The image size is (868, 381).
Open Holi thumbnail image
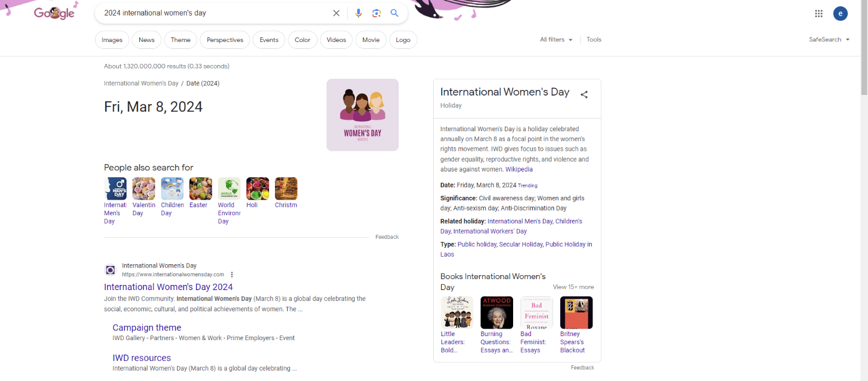click(x=258, y=189)
